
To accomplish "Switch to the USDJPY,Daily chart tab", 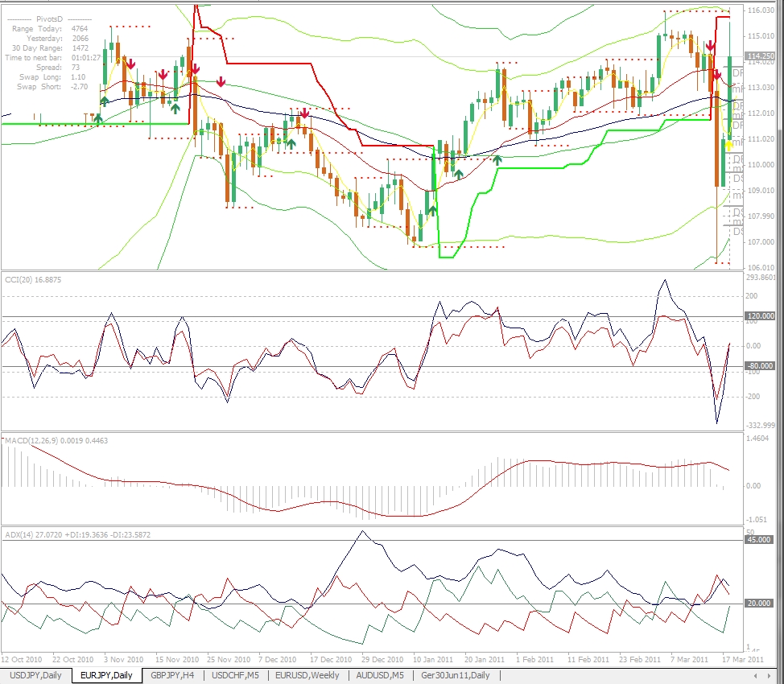I will tap(35, 675).
